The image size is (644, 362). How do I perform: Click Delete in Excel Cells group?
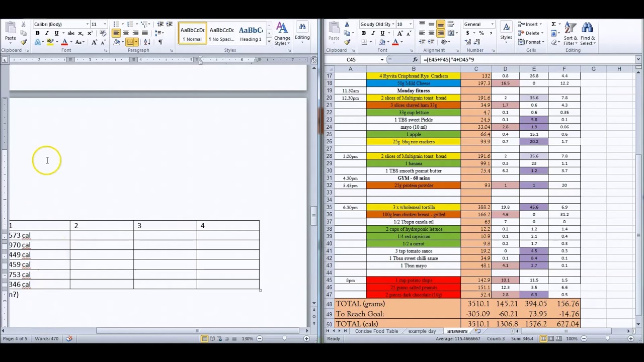coord(531,33)
